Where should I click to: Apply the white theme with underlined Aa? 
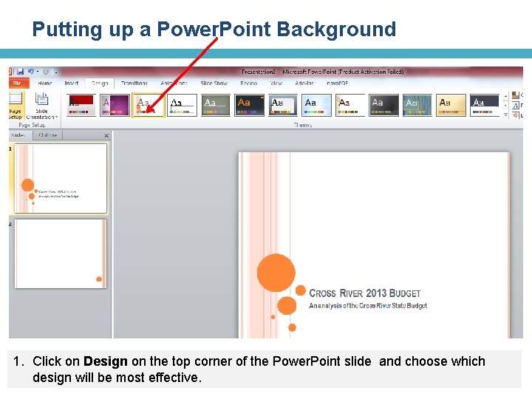pos(182,105)
